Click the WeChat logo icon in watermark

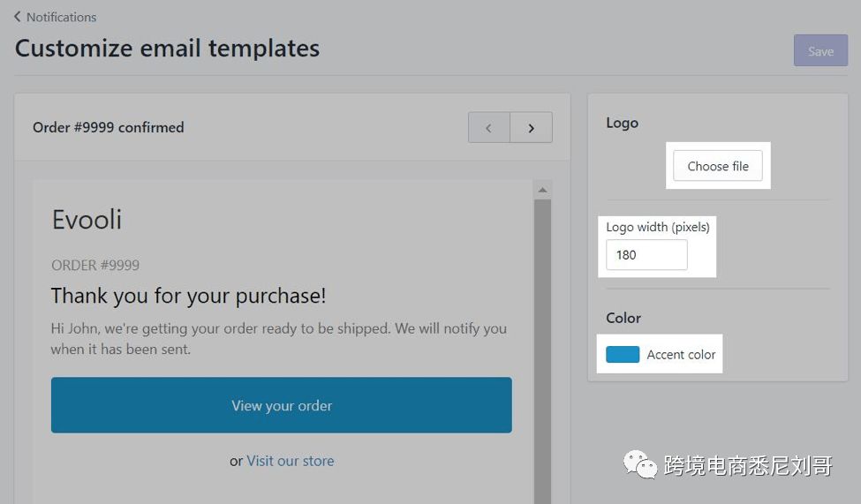640,463
